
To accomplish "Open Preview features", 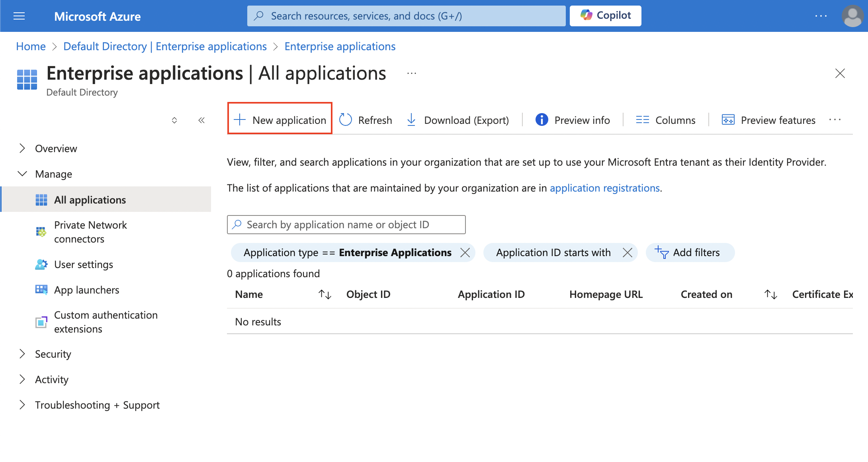I will click(x=768, y=120).
